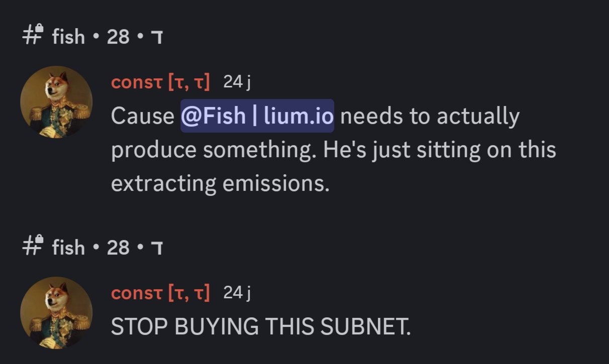Click the text "needs to actually" after the mention
609x364 pixels.
click(430, 116)
